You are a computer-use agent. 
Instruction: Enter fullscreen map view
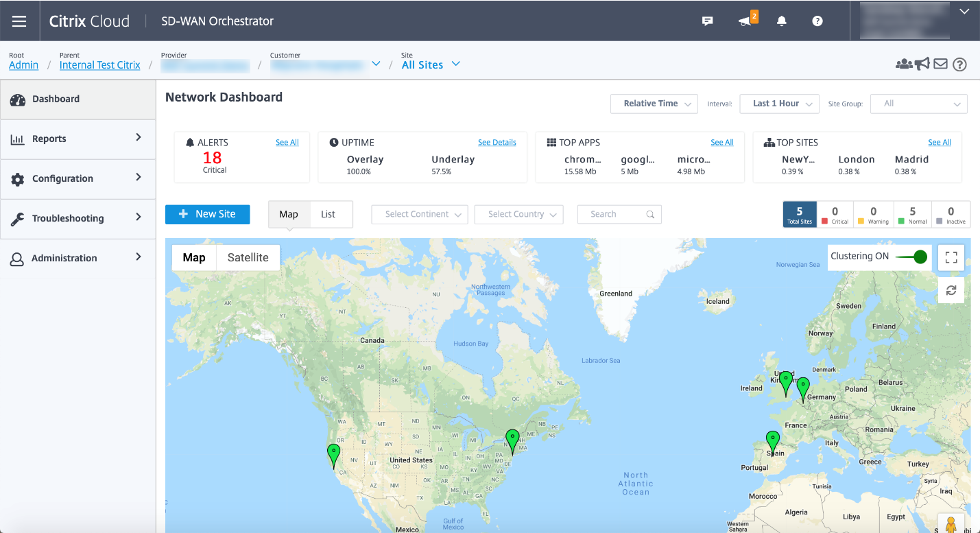coord(951,257)
